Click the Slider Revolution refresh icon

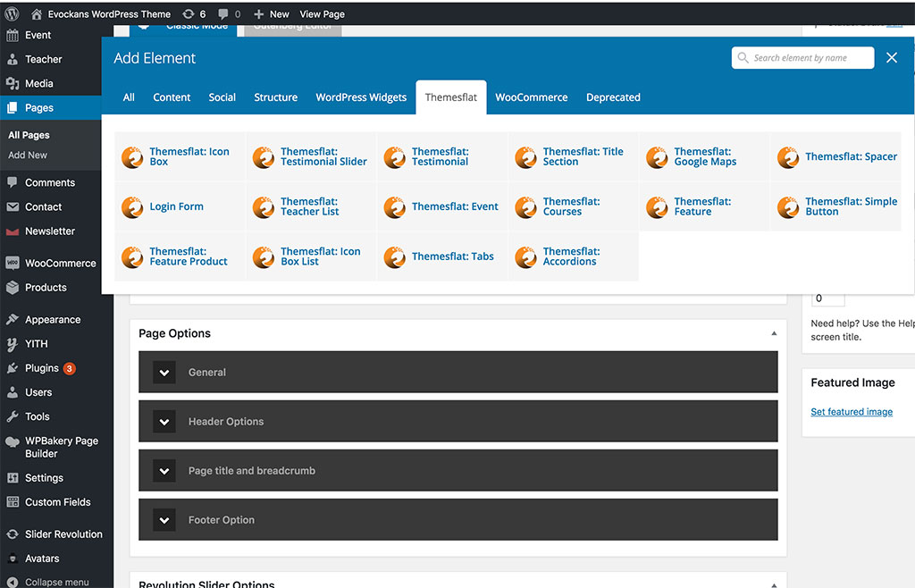pos(13,534)
